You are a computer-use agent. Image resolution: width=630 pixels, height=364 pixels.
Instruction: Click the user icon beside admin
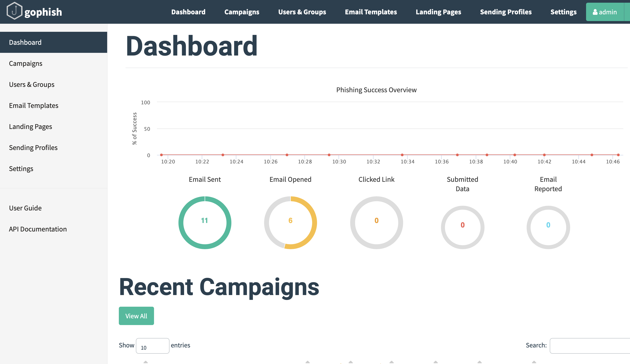coord(595,12)
